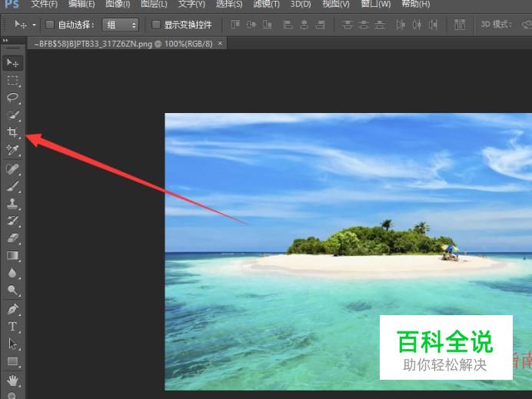Screen dimensions: 532x399
Task: Click the Ps application logo
Action: [x=12, y=5]
